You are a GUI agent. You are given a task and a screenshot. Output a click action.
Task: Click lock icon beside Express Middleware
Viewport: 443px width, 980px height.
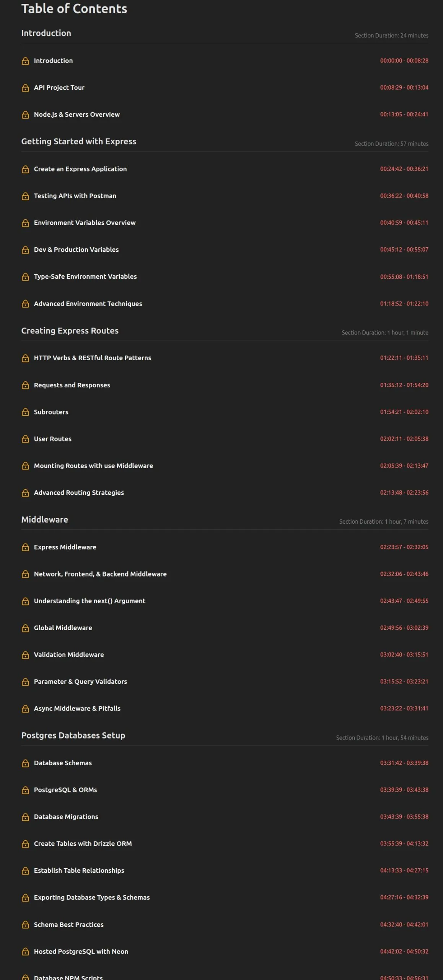25,547
